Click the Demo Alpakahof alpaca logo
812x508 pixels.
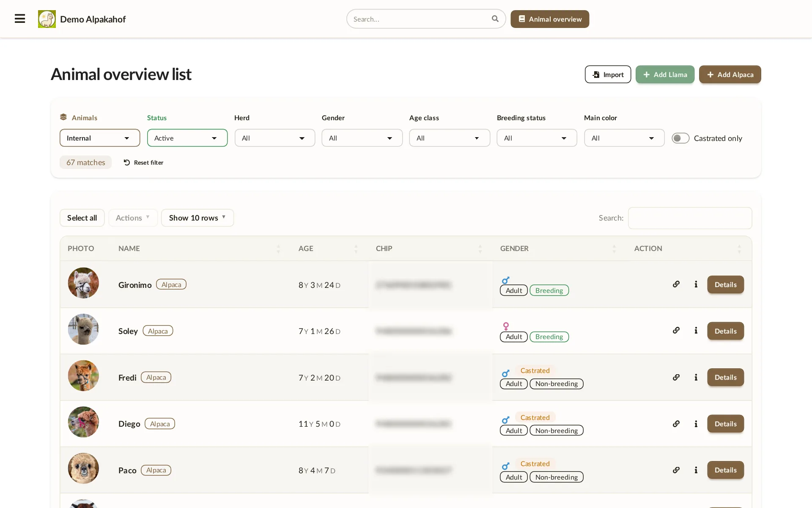(x=47, y=19)
